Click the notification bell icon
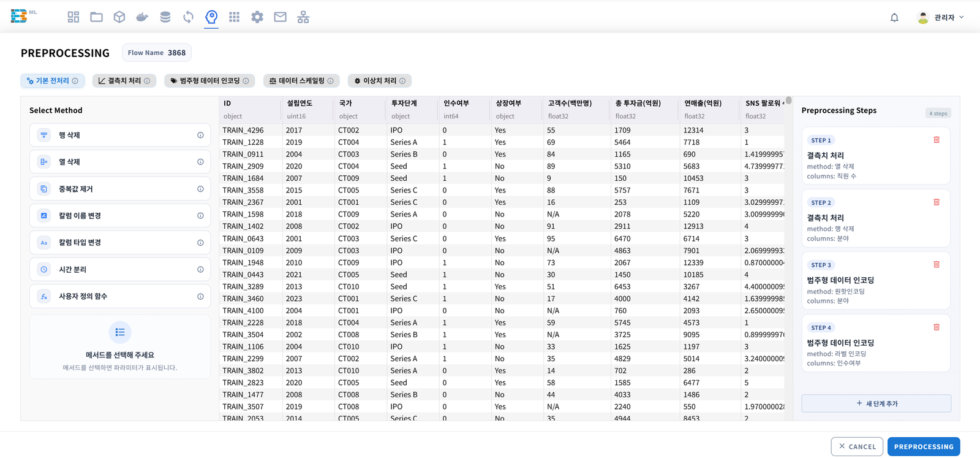 894,18
